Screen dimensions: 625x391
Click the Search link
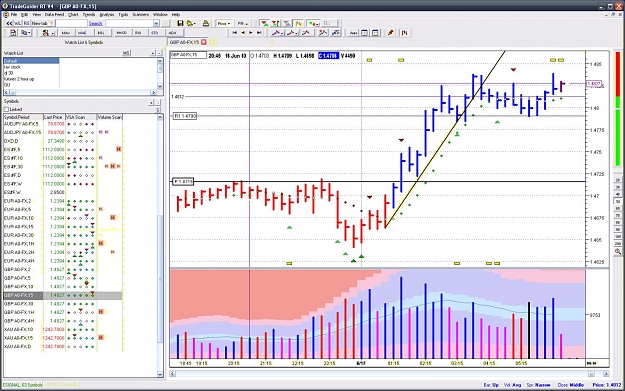coord(95,24)
